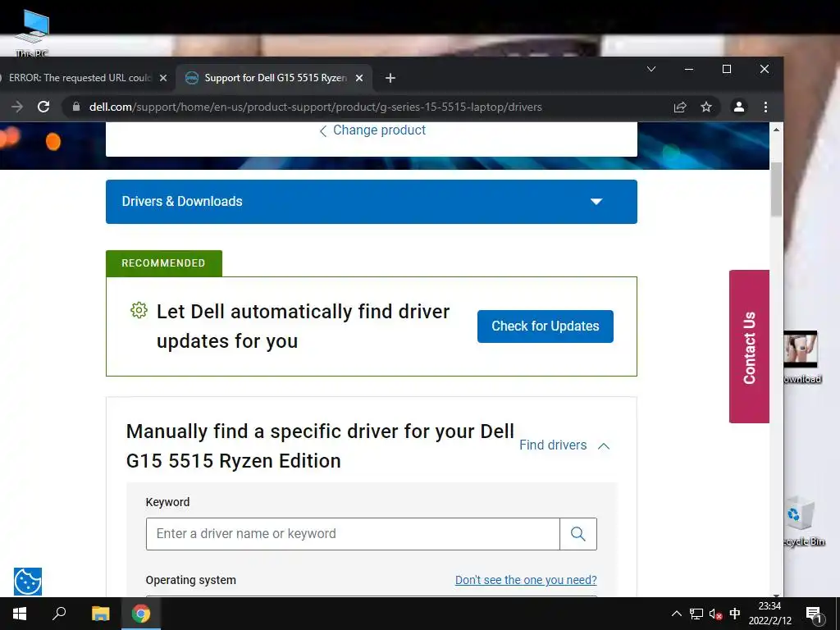Open Chrome's three-dot menu

(765, 107)
